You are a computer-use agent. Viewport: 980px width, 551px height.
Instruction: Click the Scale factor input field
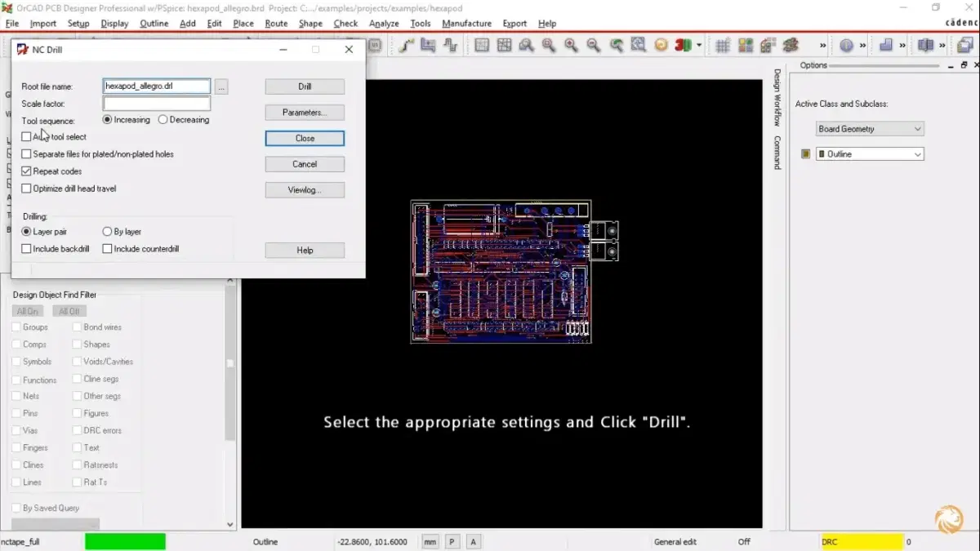point(157,104)
